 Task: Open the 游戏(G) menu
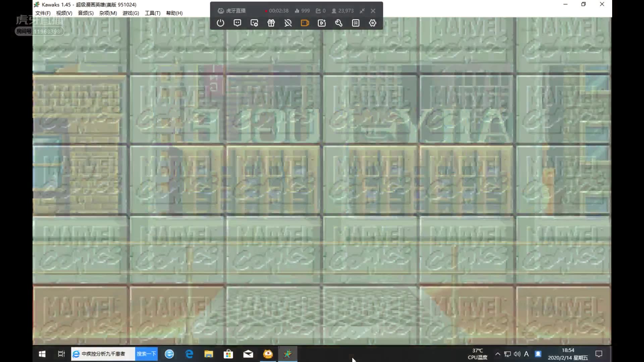[x=130, y=13]
